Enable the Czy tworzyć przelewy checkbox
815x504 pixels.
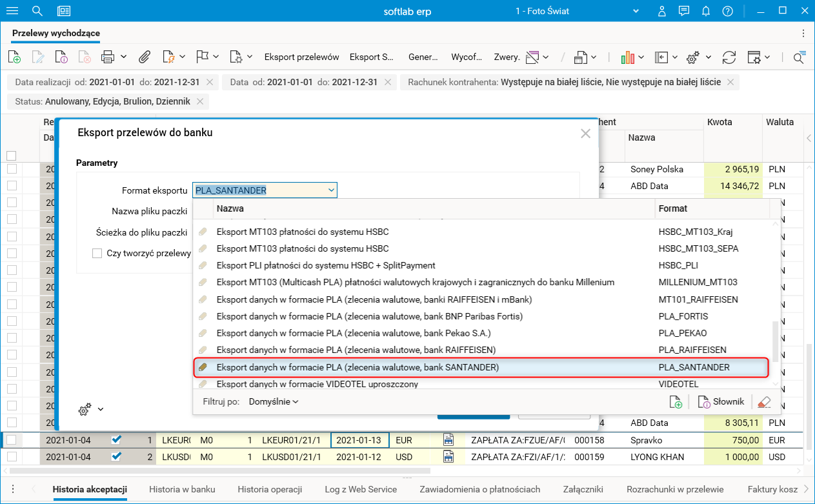97,253
